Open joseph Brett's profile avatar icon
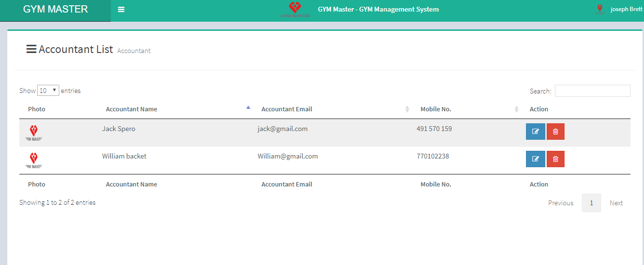644x265 pixels. pyautogui.click(x=600, y=9)
